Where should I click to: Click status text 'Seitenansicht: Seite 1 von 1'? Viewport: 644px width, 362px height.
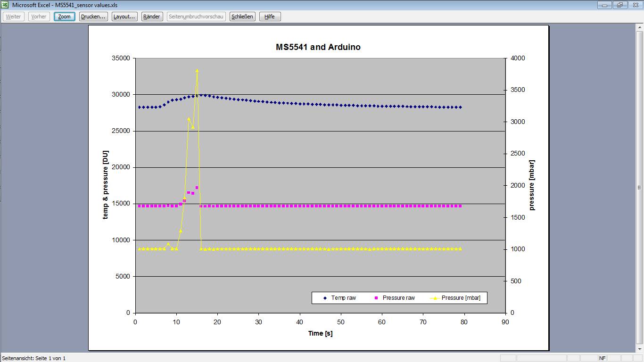click(34, 358)
